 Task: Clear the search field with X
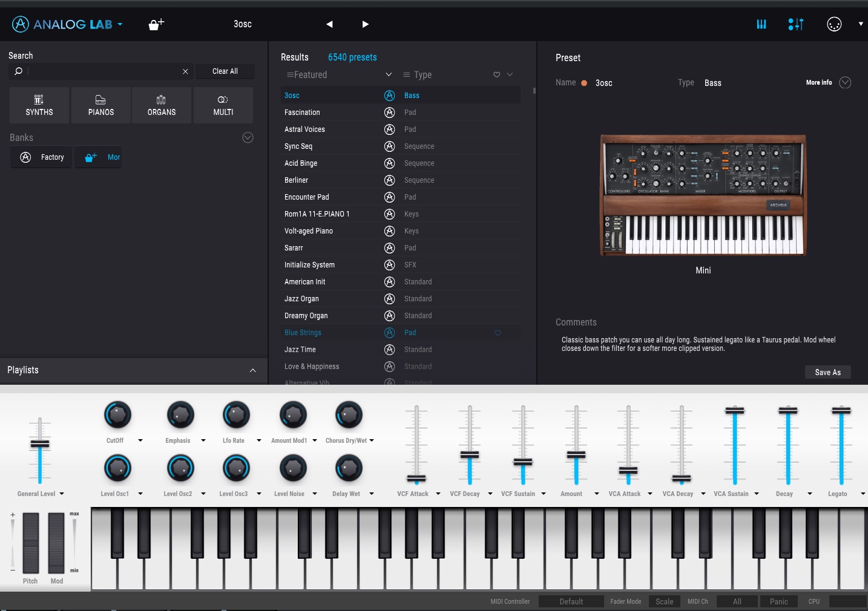coord(185,71)
